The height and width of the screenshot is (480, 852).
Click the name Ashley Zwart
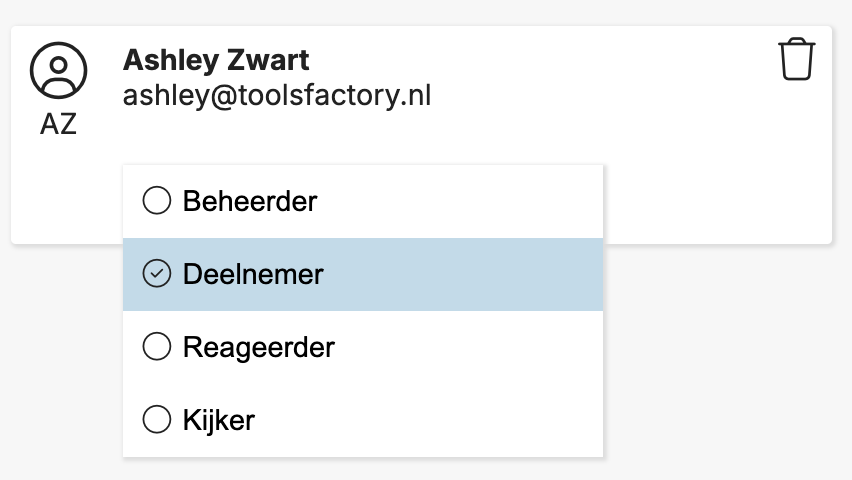(216, 60)
